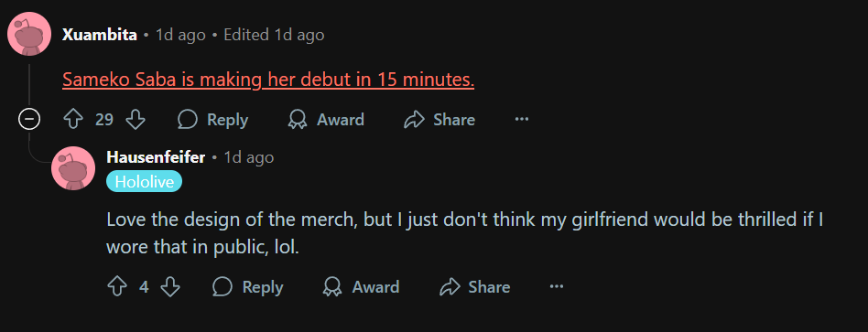This screenshot has width=868, height=332.
Task: Open the Xuambita username link
Action: (x=100, y=35)
